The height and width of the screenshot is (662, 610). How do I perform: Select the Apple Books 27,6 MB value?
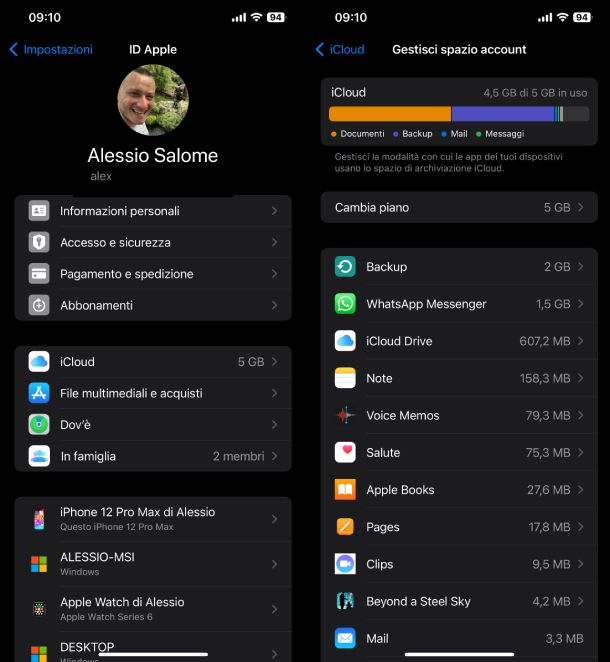tap(549, 490)
